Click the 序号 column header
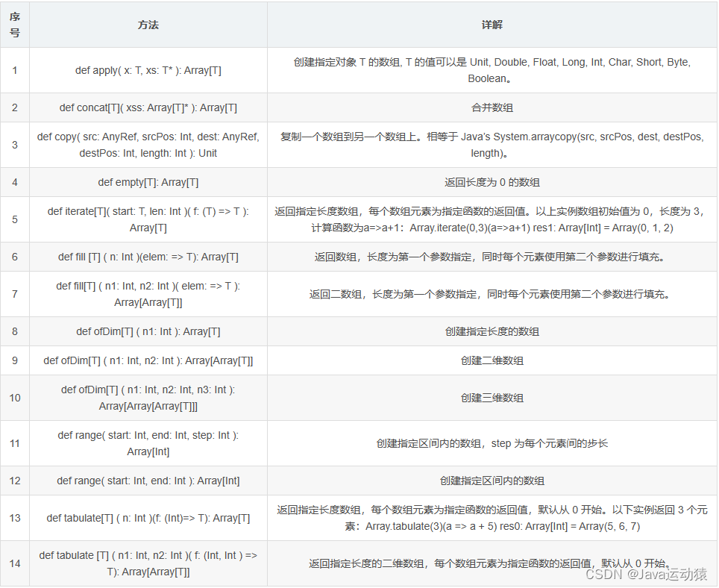719x588 pixels. [x=14, y=24]
